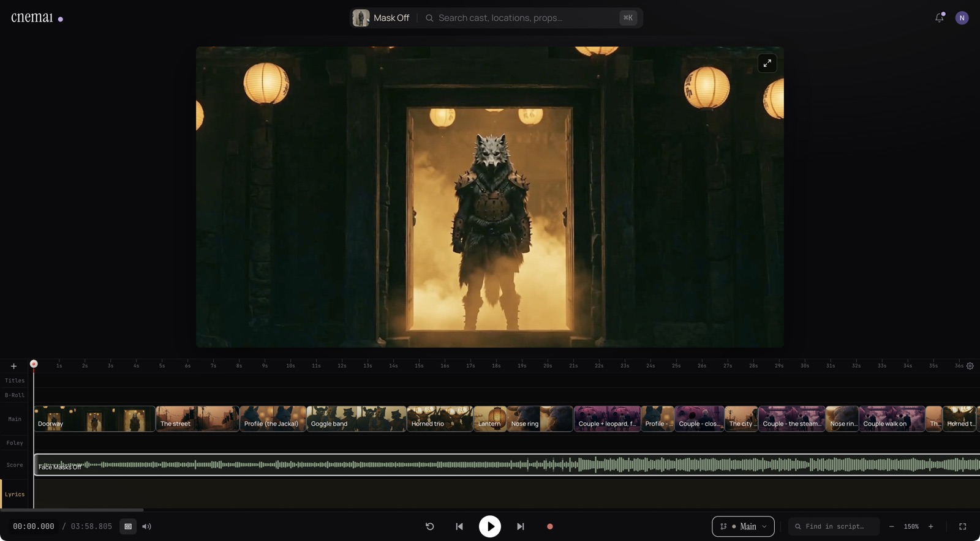
Task: Skip to the next clip
Action: pos(521,526)
